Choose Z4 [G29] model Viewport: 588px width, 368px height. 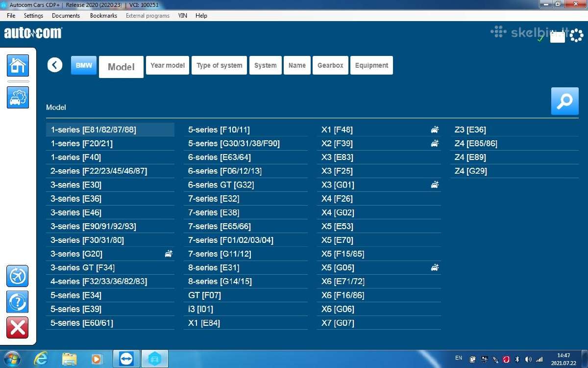[514, 171]
